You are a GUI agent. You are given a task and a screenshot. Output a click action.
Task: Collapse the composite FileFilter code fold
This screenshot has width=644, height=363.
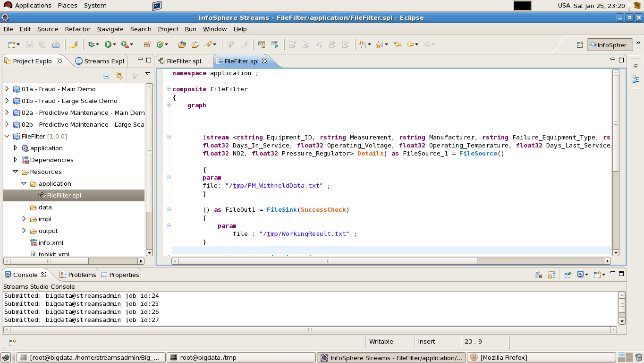pos(169,89)
